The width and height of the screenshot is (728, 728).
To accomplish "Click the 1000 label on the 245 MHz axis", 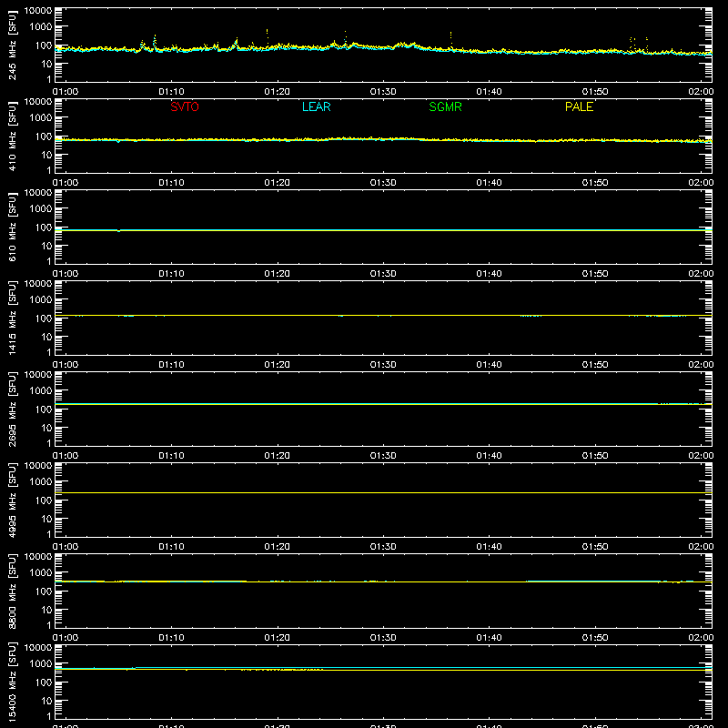I will click(x=41, y=27).
